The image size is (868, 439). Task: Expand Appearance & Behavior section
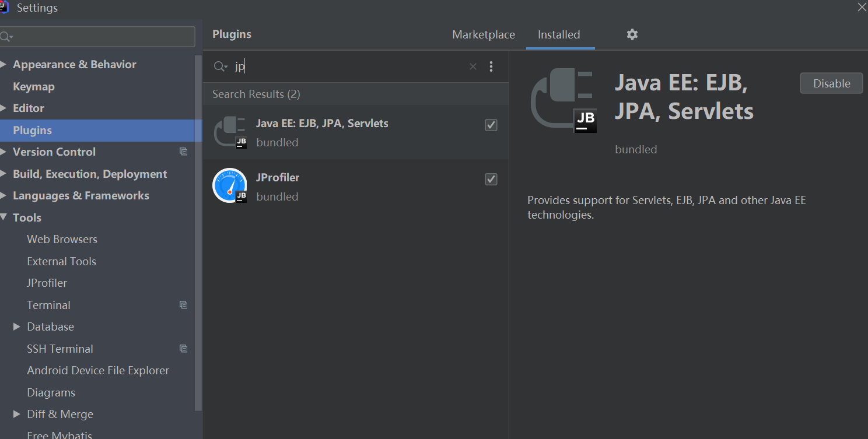(3, 64)
